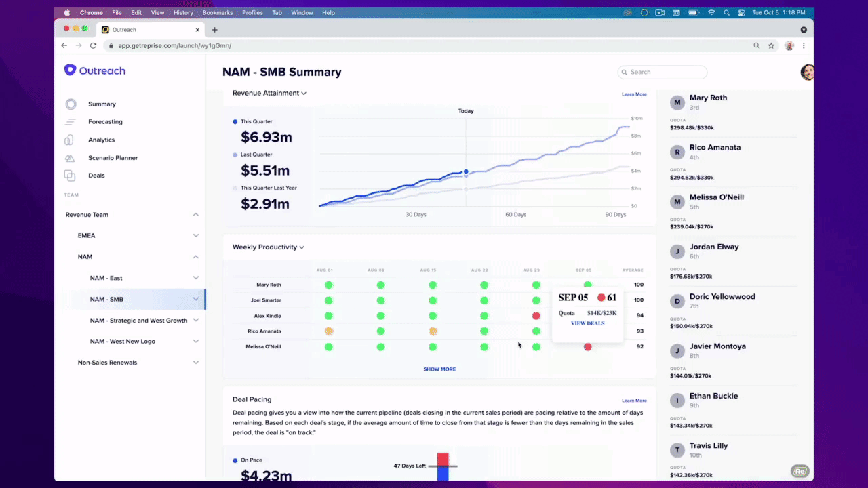This screenshot has height=488, width=868.
Task: Click the Search input field
Action: pyautogui.click(x=663, y=72)
